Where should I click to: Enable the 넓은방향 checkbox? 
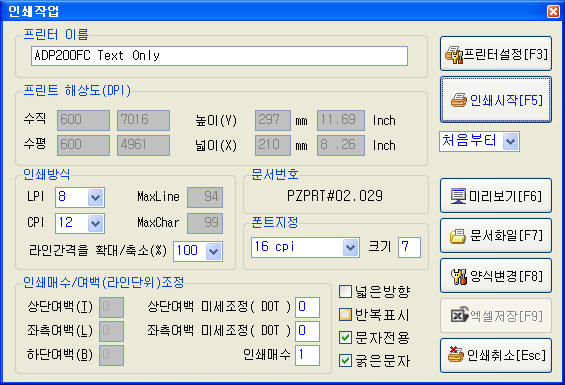coord(346,291)
